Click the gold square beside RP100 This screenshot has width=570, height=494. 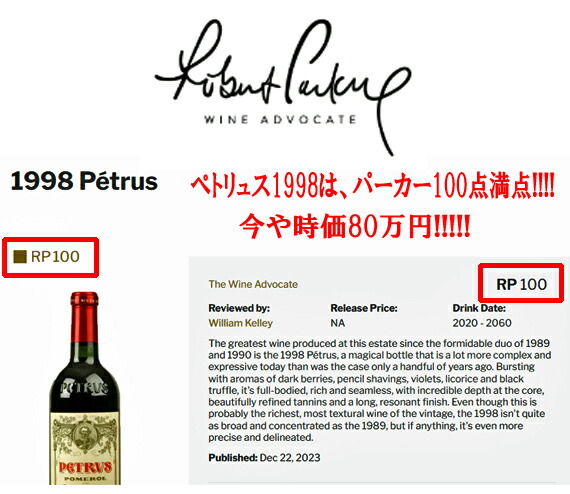click(x=20, y=257)
